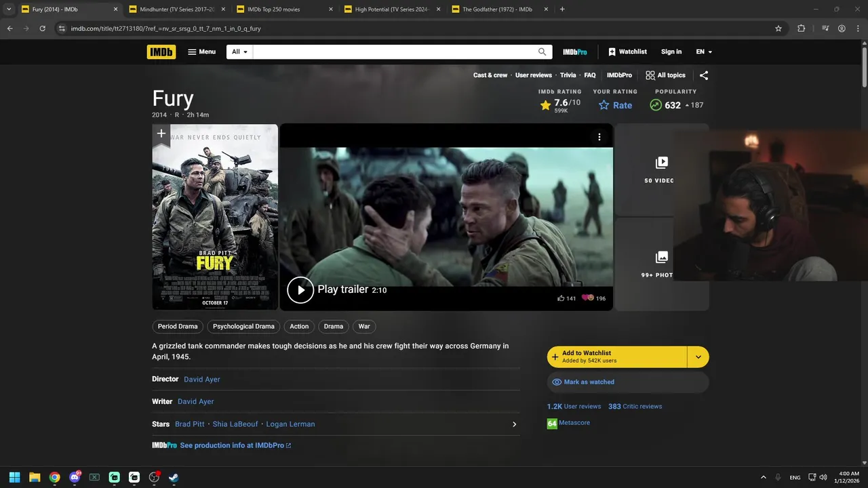Click into the IMDb search field
This screenshot has height=488, width=868.
tap(393, 52)
